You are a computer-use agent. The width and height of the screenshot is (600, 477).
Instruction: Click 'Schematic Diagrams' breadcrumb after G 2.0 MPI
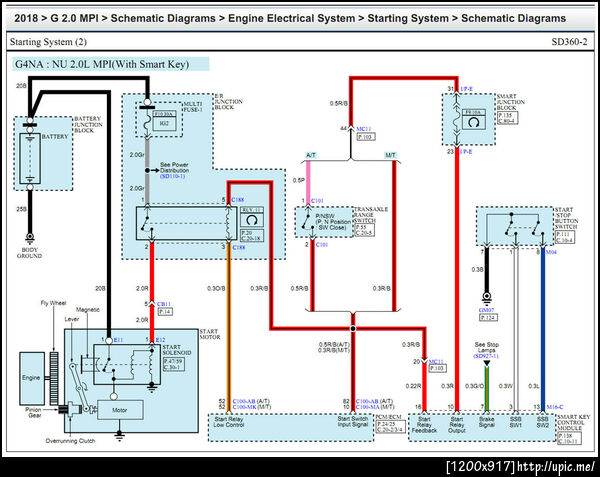(163, 18)
